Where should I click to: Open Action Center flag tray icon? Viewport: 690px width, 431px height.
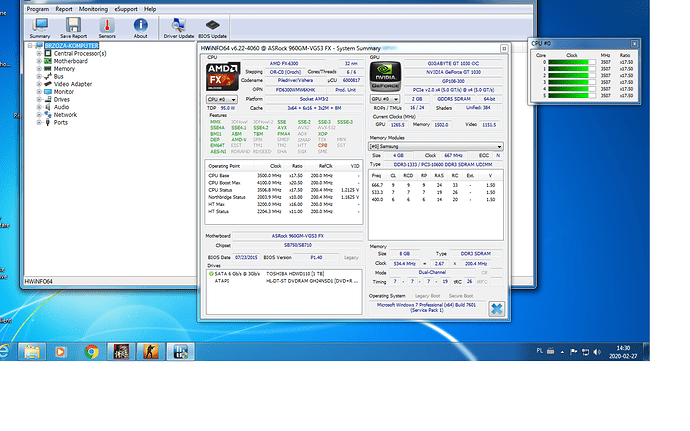573,351
